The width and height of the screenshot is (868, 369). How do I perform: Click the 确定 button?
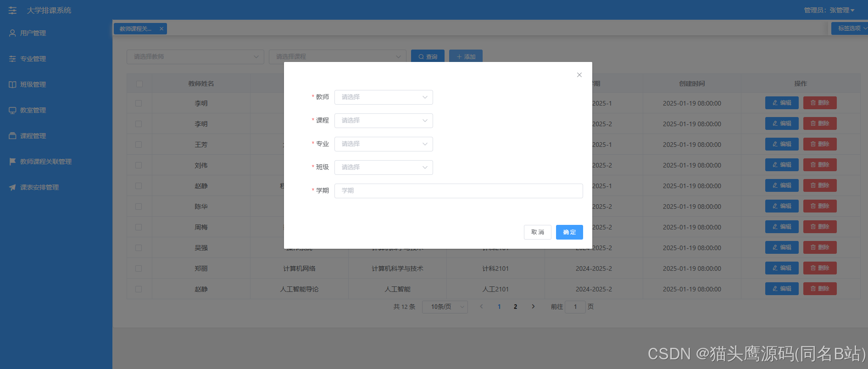click(569, 232)
